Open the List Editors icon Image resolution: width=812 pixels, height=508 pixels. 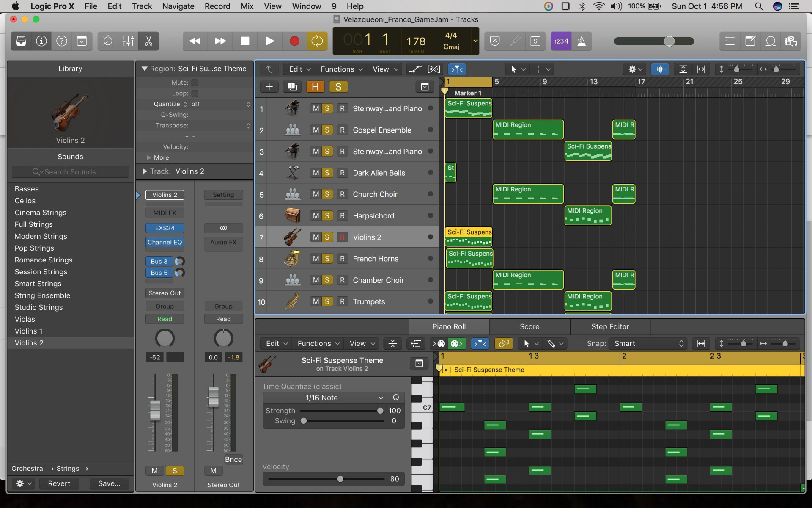click(x=730, y=41)
